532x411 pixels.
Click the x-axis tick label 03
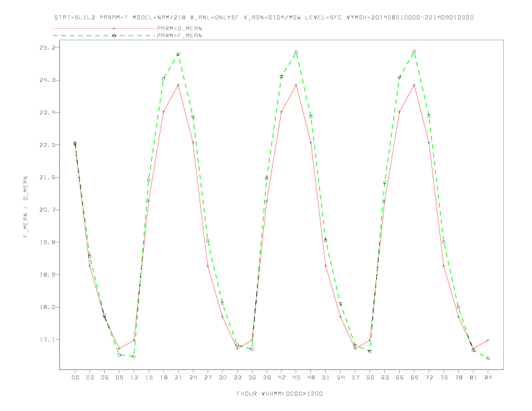point(89,377)
